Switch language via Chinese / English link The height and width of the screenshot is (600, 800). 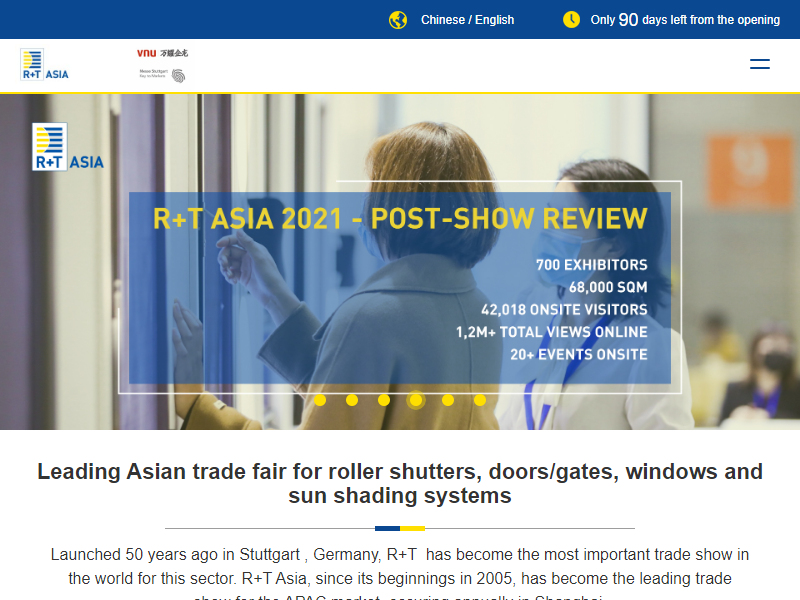pos(467,20)
